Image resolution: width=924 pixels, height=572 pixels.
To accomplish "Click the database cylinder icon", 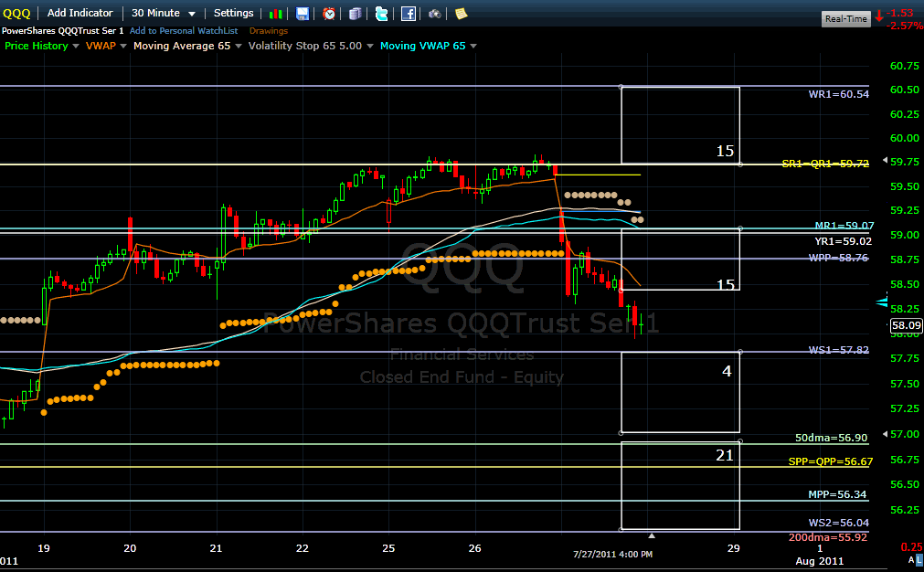I will (355, 14).
